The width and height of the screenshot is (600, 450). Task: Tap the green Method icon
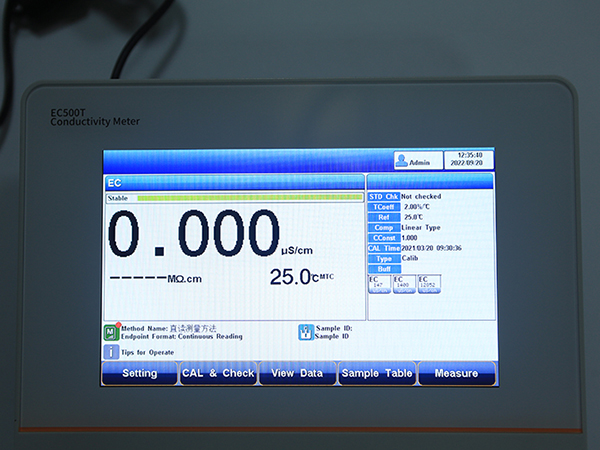click(111, 332)
